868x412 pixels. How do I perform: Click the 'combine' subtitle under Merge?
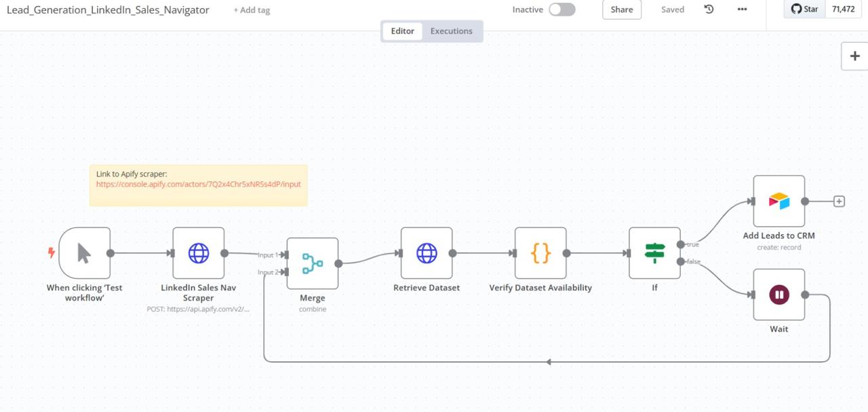click(313, 309)
